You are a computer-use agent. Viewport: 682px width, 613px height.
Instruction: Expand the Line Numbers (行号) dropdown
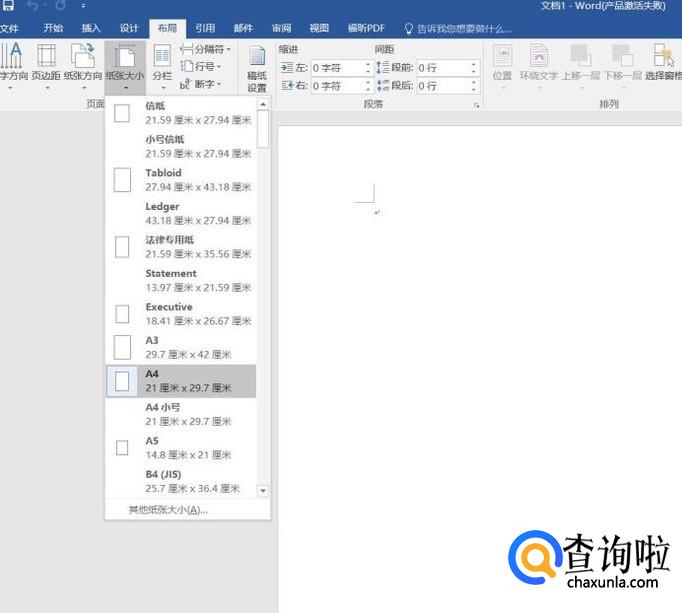tap(201, 66)
